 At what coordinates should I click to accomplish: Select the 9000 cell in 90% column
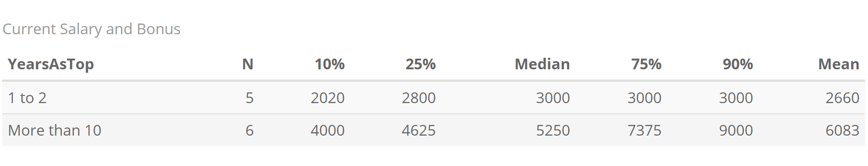(736, 130)
